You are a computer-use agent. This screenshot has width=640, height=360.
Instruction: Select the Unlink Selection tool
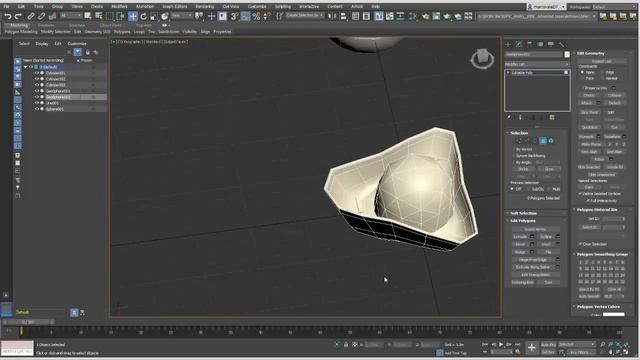click(x=41, y=16)
